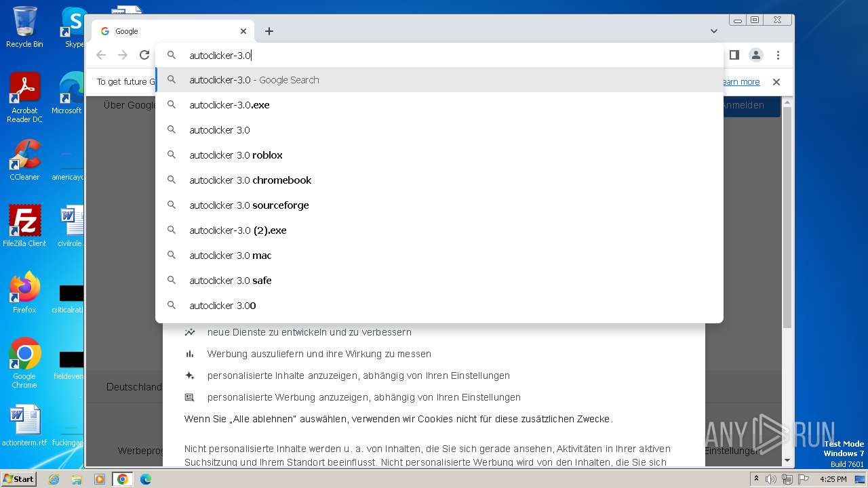Go back in Chrome
Viewport: 868px width, 488px height.
tap(101, 55)
